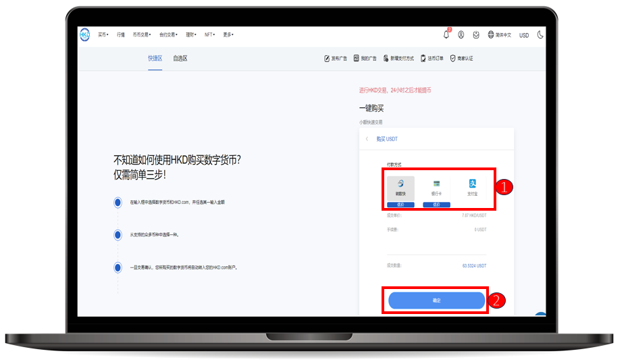Click the smiley face icon in header
The image size is (626, 364).
click(476, 34)
